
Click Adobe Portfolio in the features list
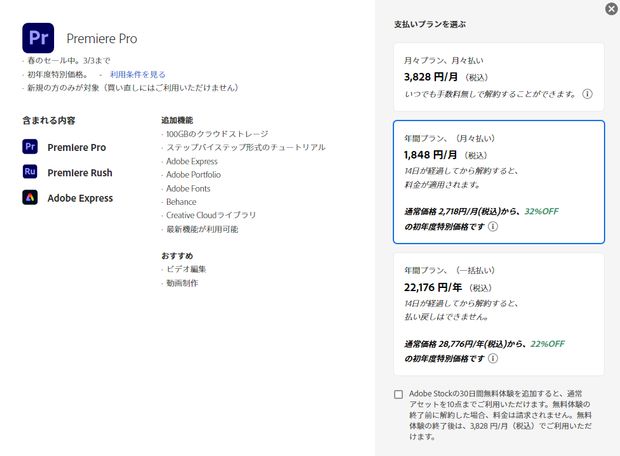pos(193,174)
